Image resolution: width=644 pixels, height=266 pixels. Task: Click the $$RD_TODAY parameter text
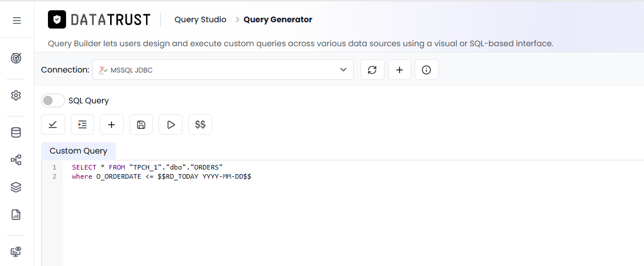point(178,177)
